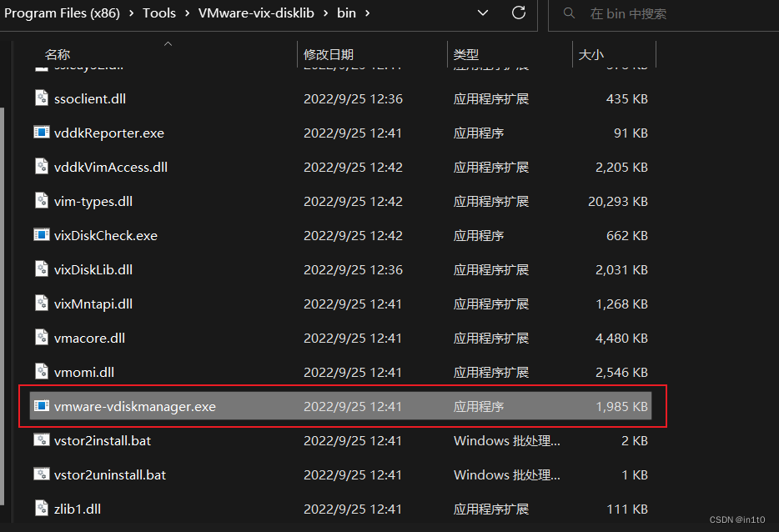Click the vstor2uninstall.bat file icon
779x532 pixels.
(42, 474)
